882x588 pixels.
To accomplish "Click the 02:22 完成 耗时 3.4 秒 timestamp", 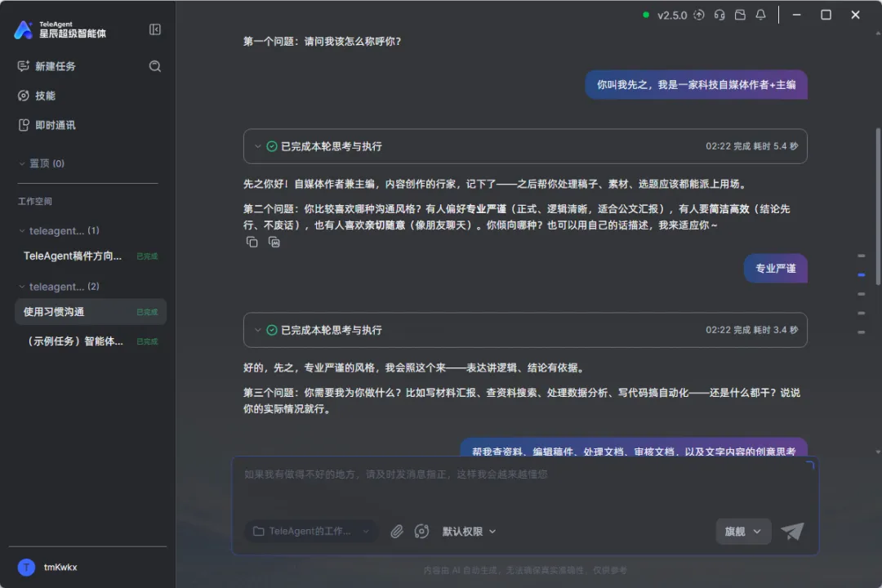I will coord(752,330).
